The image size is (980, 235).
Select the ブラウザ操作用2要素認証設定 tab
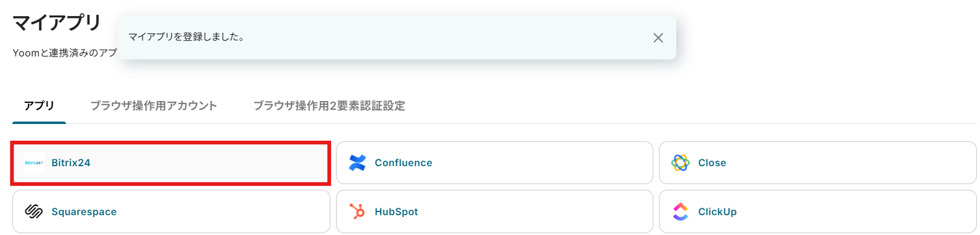(329, 105)
